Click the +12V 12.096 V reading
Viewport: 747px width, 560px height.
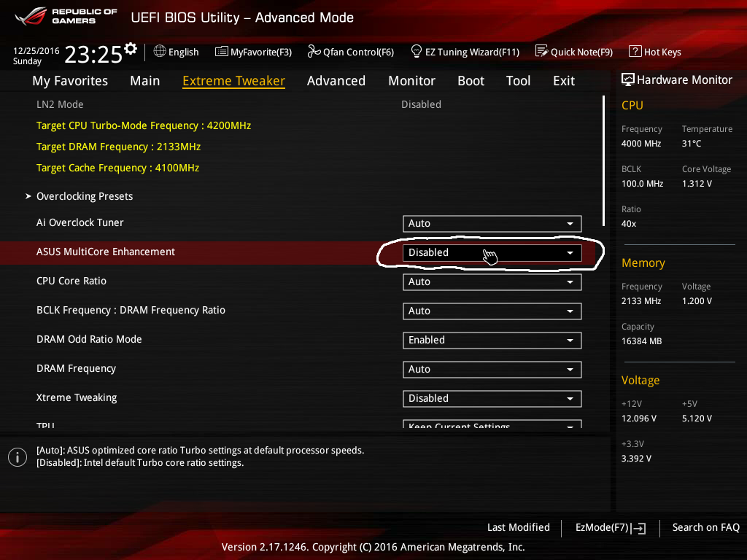[x=639, y=418]
